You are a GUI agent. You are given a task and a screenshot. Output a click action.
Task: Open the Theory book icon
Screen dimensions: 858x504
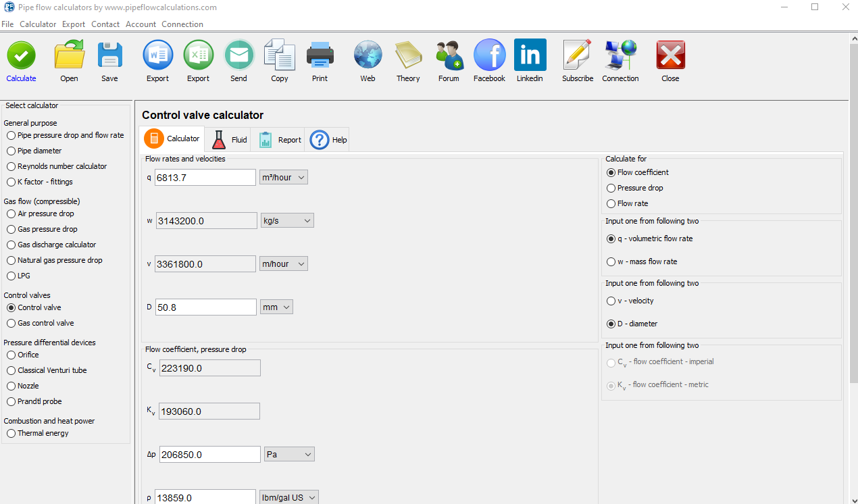coord(408,55)
